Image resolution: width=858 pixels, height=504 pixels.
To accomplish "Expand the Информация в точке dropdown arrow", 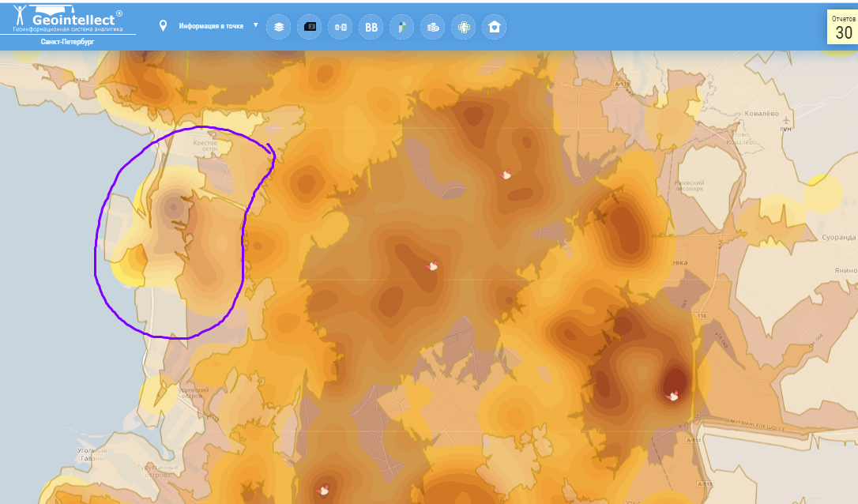I will coord(255,25).
